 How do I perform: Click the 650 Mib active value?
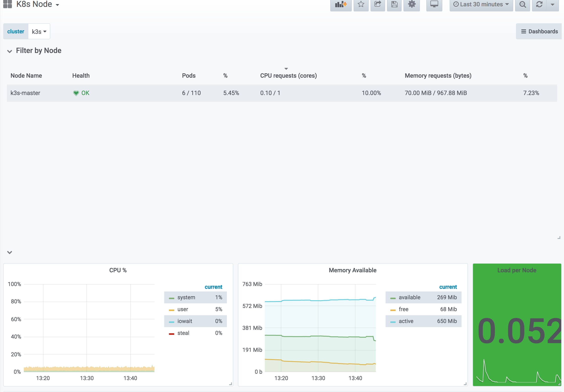pos(447,321)
